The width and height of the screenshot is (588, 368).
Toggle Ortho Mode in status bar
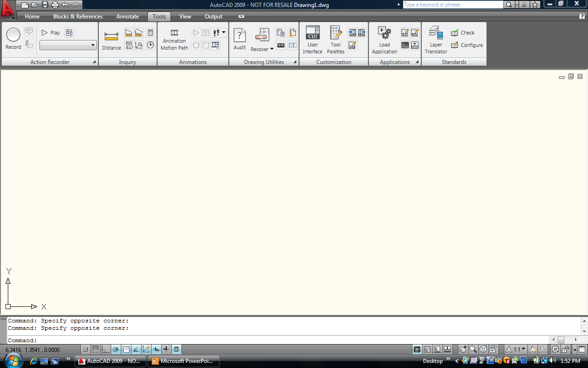[x=106, y=349]
